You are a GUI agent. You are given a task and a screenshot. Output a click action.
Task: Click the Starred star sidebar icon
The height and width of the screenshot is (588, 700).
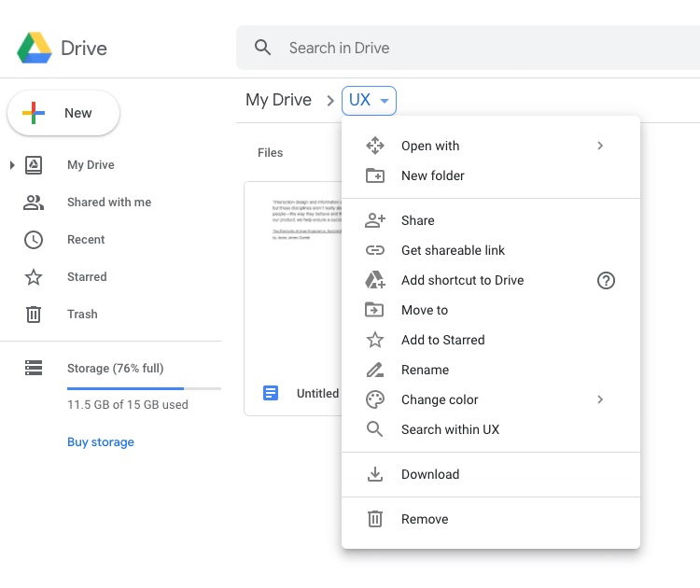[x=34, y=277]
